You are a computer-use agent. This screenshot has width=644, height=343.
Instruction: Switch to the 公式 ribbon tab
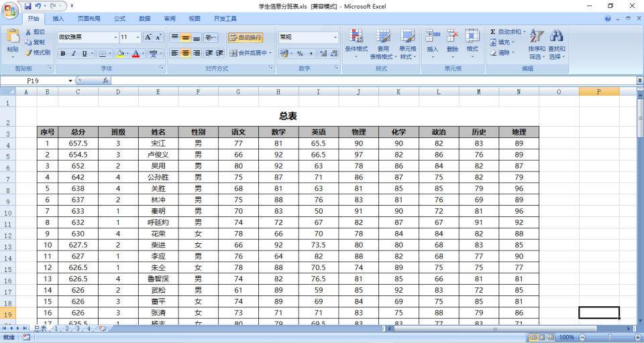coord(119,19)
